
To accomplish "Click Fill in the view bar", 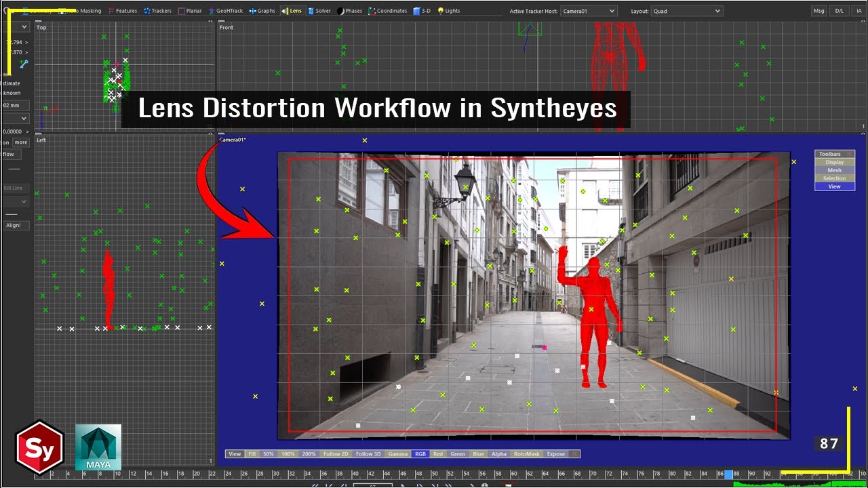I will tap(252, 454).
